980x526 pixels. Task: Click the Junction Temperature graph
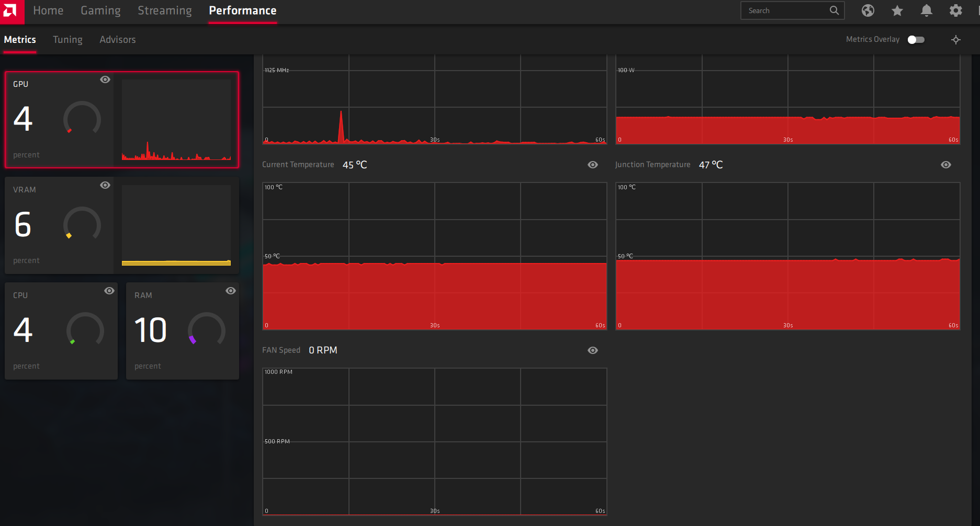coord(788,256)
